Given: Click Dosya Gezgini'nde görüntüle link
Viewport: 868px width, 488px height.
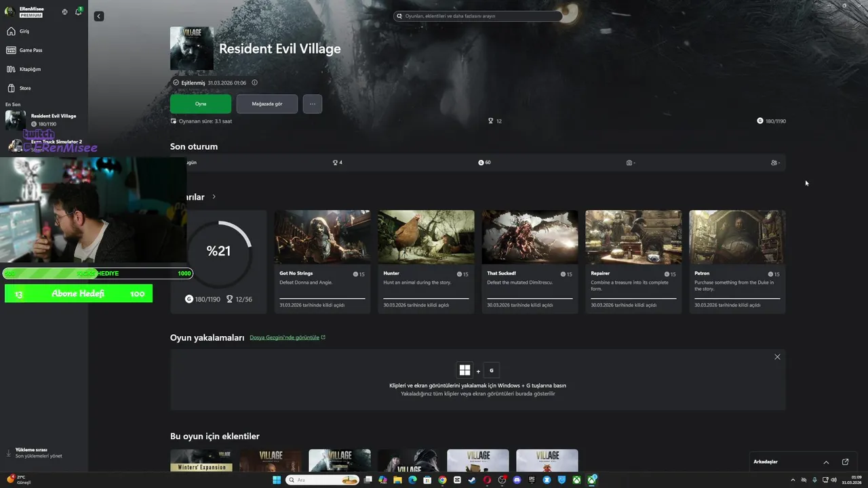Looking at the screenshot, I should [288, 338].
